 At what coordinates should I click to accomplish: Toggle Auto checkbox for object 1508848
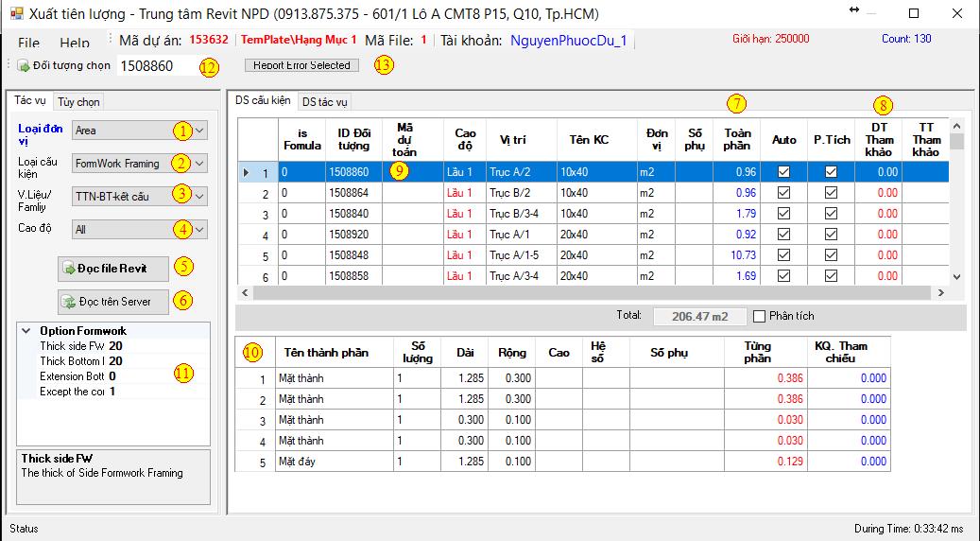point(783,255)
